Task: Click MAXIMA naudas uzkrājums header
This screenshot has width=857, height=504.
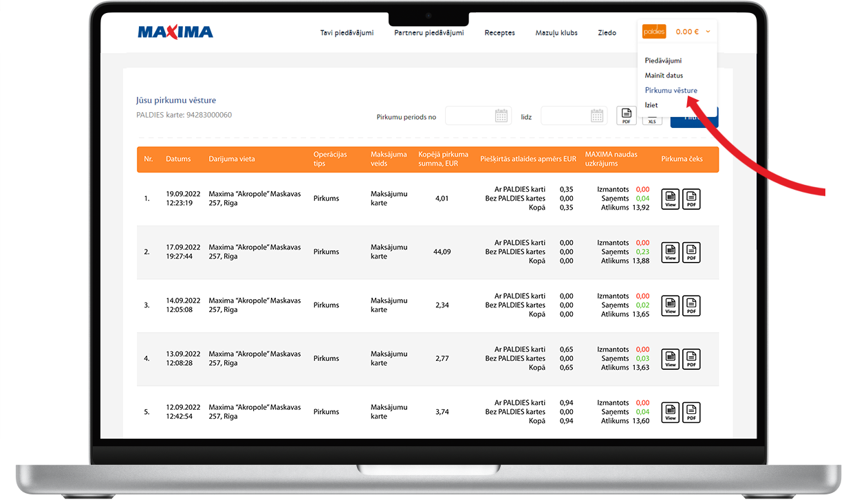Action: (611, 159)
